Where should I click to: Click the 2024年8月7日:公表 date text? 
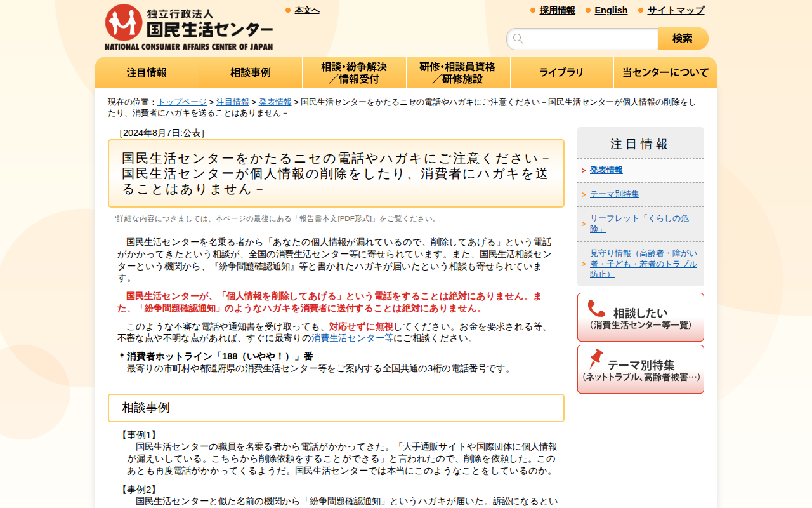[162, 133]
